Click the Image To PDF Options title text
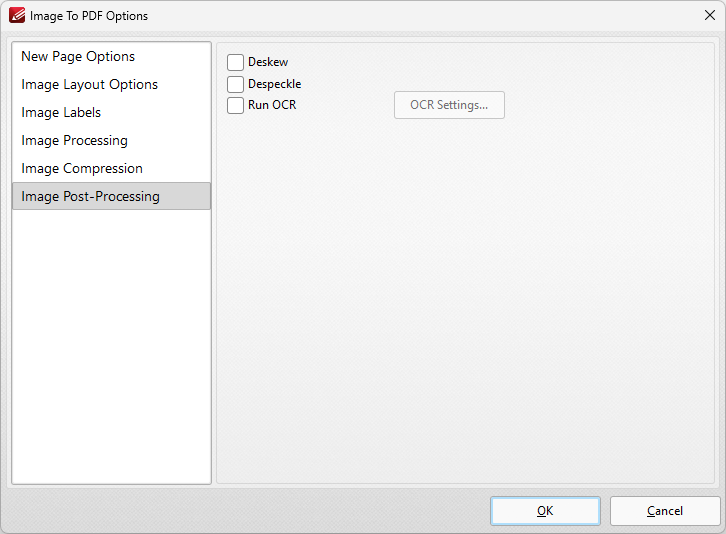 (89, 16)
